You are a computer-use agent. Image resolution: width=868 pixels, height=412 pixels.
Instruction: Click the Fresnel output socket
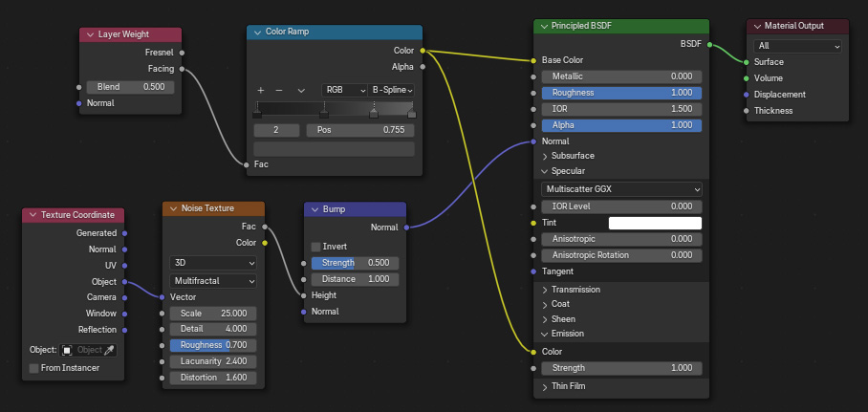[x=182, y=53]
